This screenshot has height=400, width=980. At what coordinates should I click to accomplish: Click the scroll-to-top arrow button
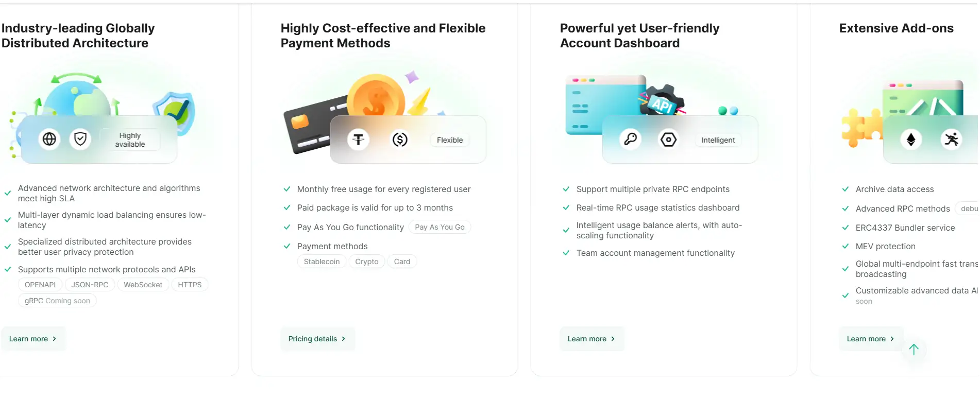click(x=914, y=350)
